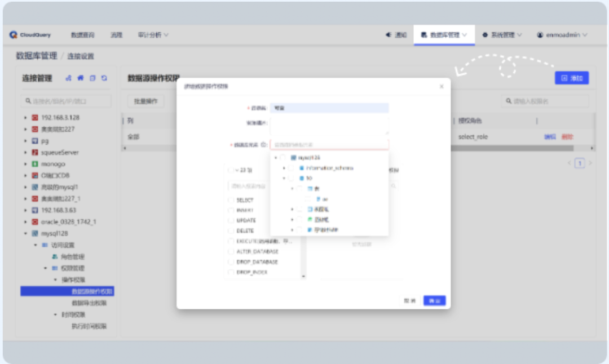Click the red icon beside squeueServer
Image resolution: width=609 pixels, height=364 pixels.
(35, 153)
